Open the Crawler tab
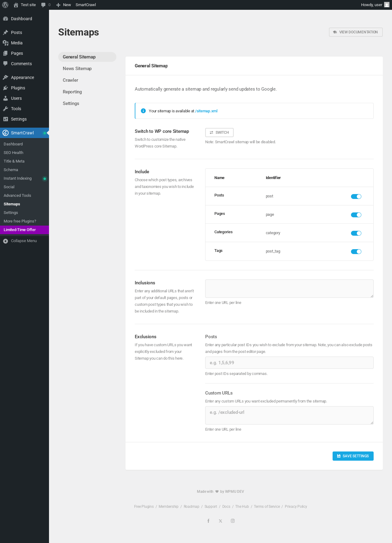Image resolution: width=392 pixels, height=543 pixels. point(70,80)
